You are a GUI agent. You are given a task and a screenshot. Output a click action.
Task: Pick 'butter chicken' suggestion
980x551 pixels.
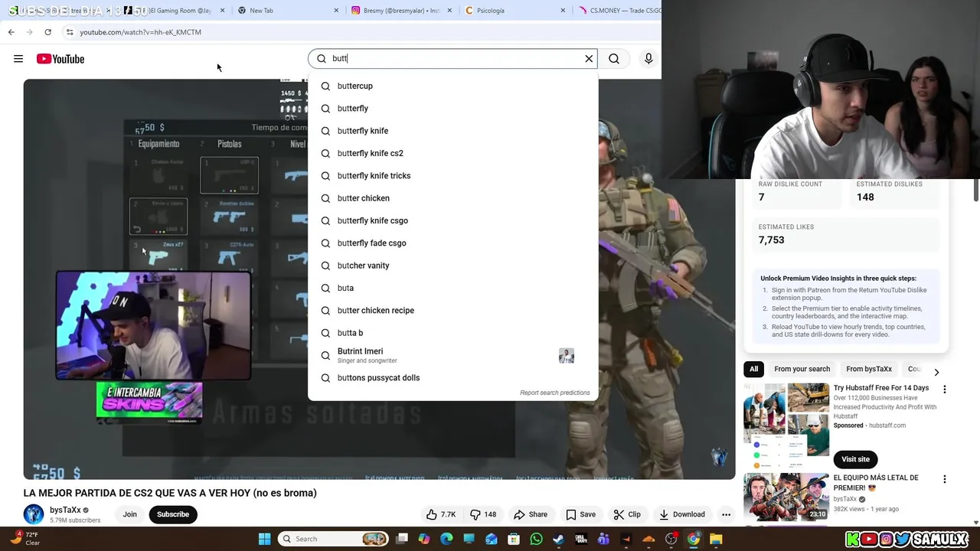click(452, 198)
